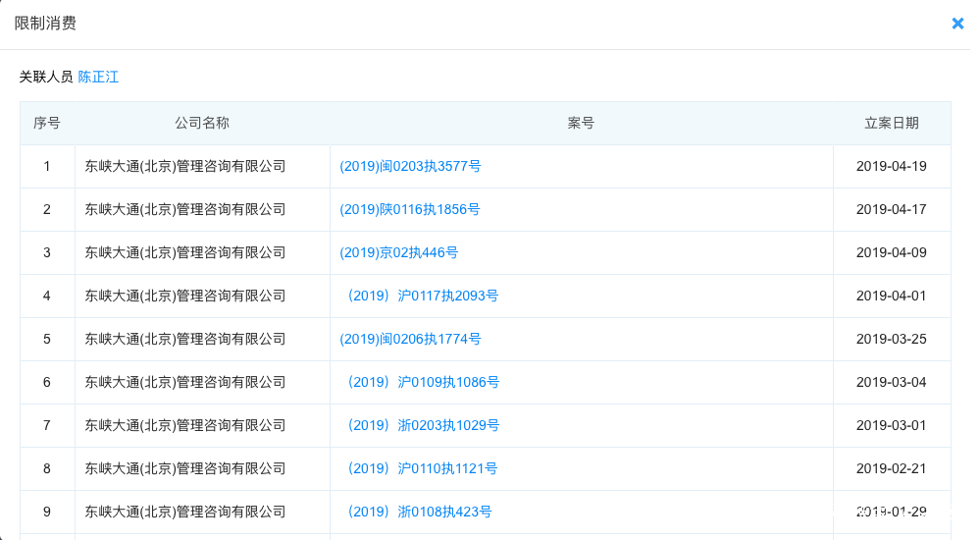The height and width of the screenshot is (540, 980).
Task: Click filing date 2019-03-25
Action: tap(892, 339)
